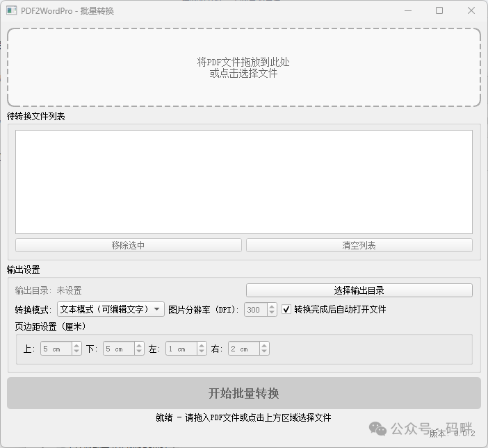Click the PDF2WordPro app icon in title bar
Screen dimensions: 488x448
[x=11, y=11]
